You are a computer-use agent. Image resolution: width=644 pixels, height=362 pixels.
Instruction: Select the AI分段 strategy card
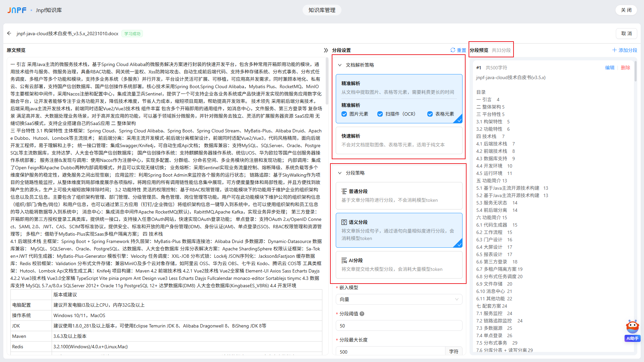coord(399,265)
